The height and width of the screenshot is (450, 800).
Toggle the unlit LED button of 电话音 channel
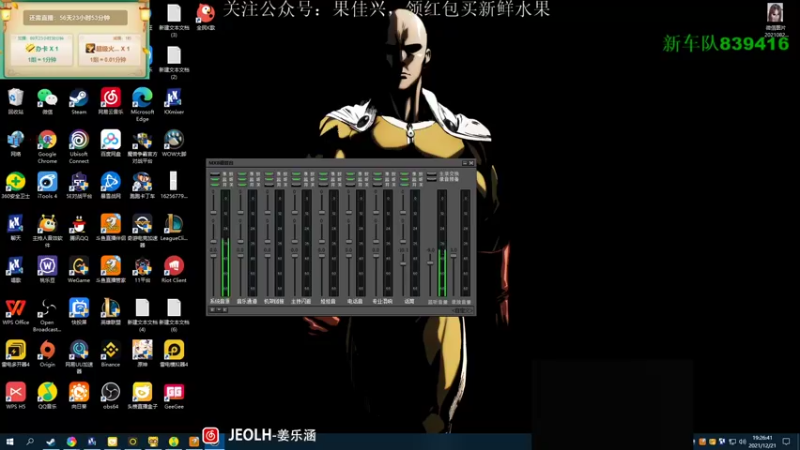click(350, 185)
